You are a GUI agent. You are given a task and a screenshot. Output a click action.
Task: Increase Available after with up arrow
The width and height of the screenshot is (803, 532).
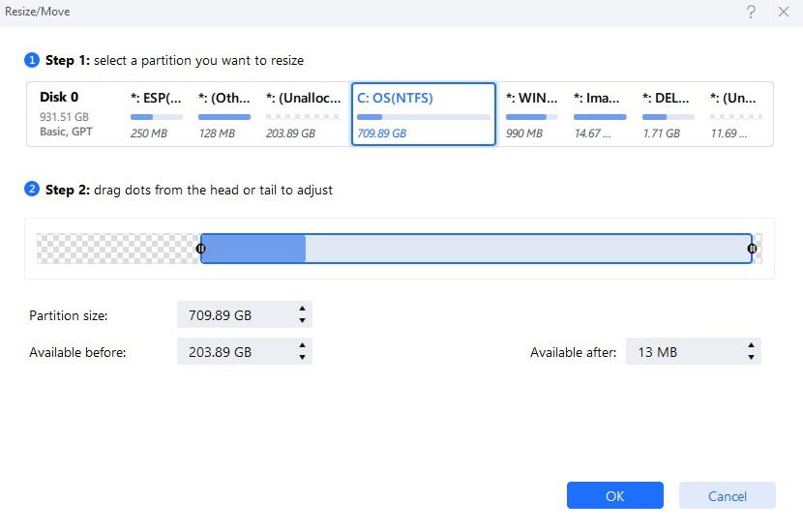[751, 345]
